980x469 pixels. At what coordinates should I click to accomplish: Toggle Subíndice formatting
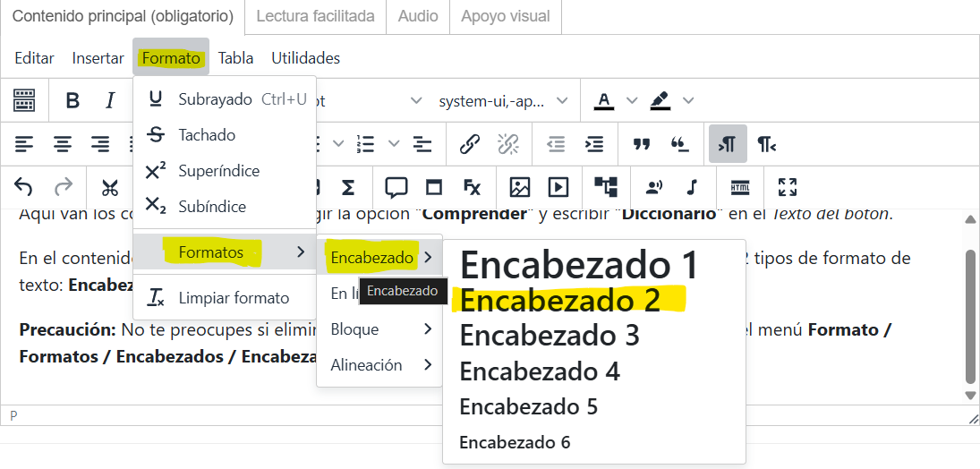[x=225, y=207]
